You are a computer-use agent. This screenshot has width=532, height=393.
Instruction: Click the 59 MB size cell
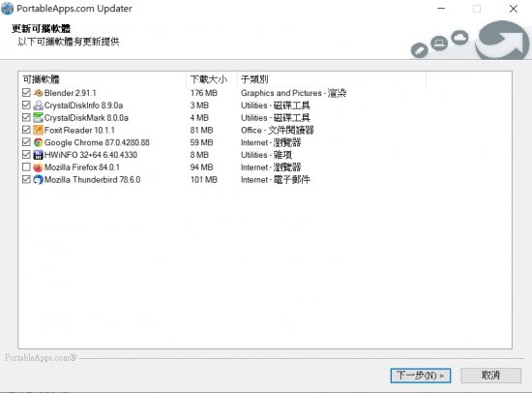[201, 142]
